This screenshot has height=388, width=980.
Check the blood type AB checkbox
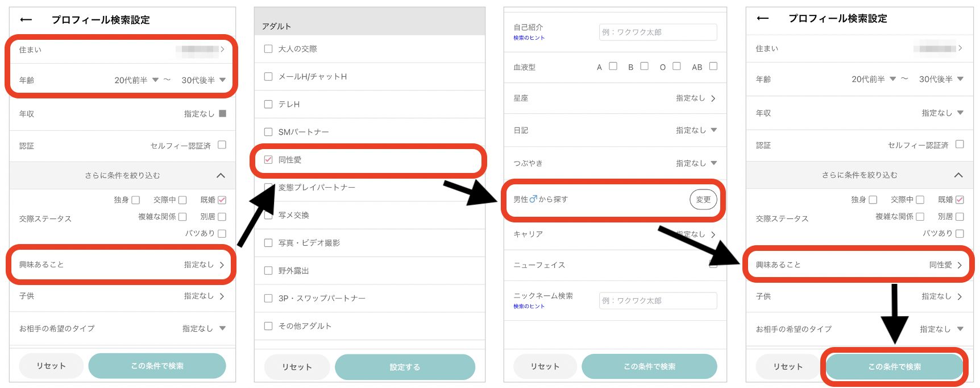(x=713, y=67)
